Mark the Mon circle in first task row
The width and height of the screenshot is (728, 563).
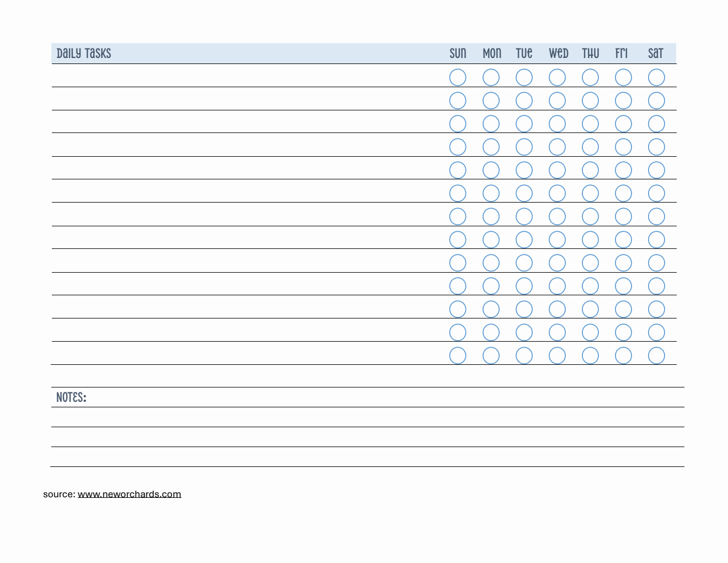click(x=491, y=77)
